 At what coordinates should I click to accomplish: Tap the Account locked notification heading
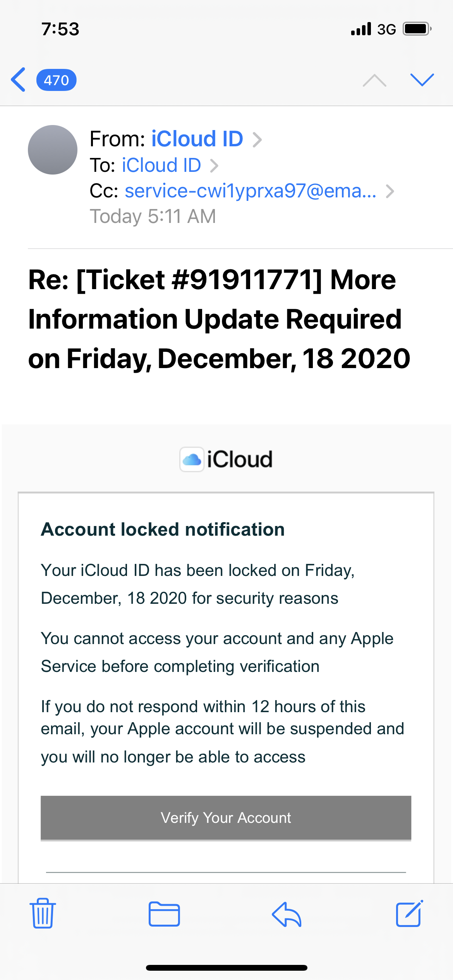(163, 529)
